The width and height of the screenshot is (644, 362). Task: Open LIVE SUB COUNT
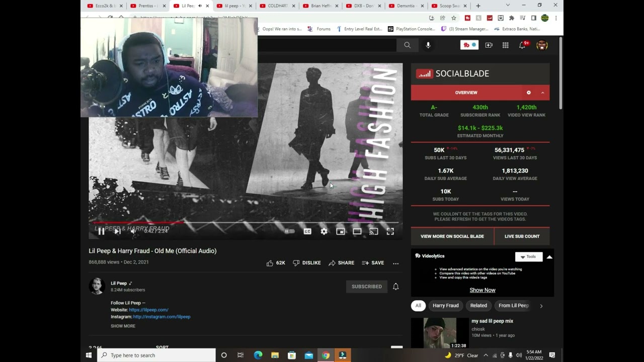522,236
